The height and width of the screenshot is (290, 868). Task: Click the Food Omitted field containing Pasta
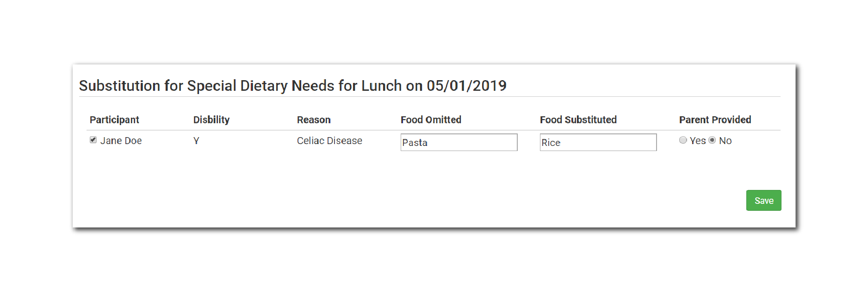pos(459,142)
